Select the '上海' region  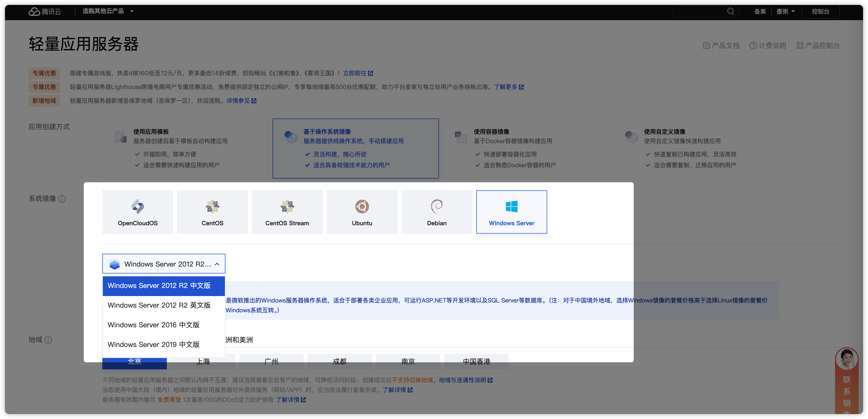coord(203,361)
